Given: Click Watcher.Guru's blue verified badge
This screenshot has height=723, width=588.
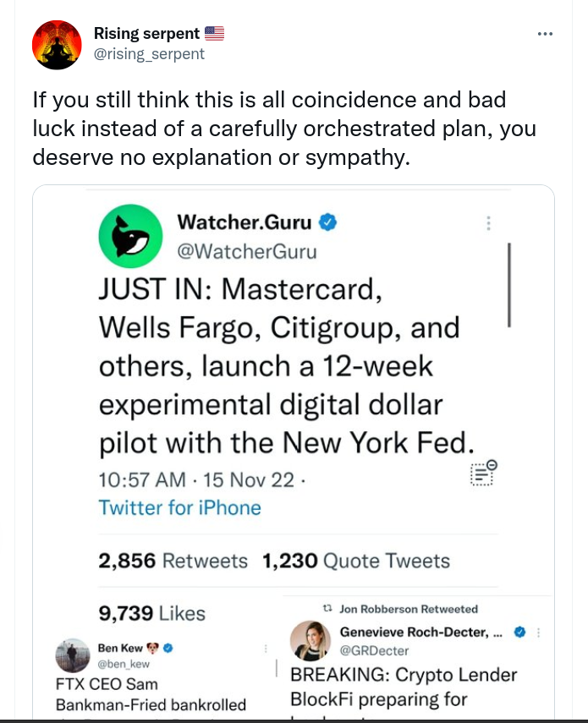Looking at the screenshot, I should click(x=328, y=223).
